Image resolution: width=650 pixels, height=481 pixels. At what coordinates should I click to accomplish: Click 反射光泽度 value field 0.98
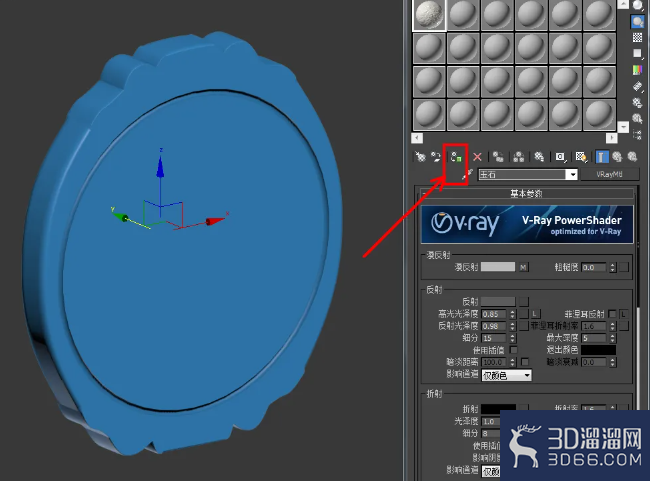[x=494, y=326]
